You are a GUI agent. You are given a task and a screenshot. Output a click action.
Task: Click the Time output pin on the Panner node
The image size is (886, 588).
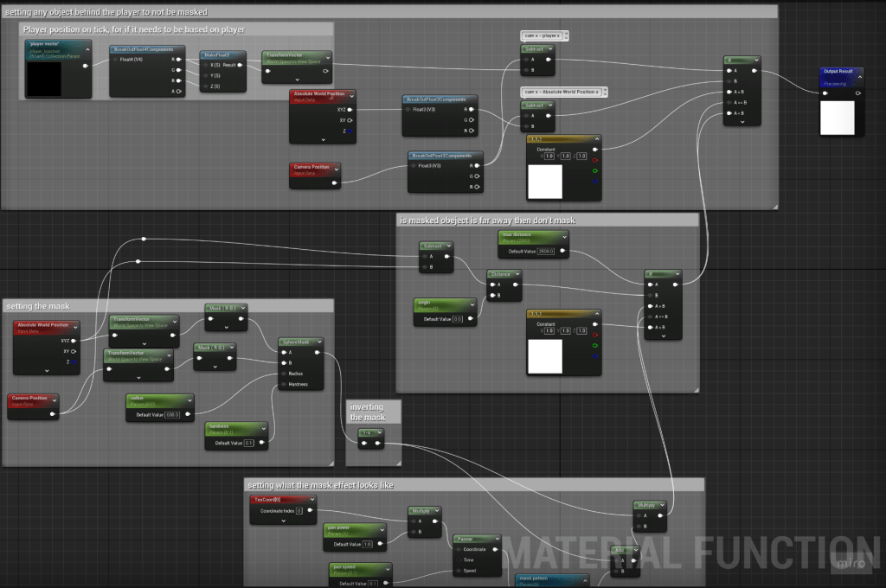click(459, 559)
